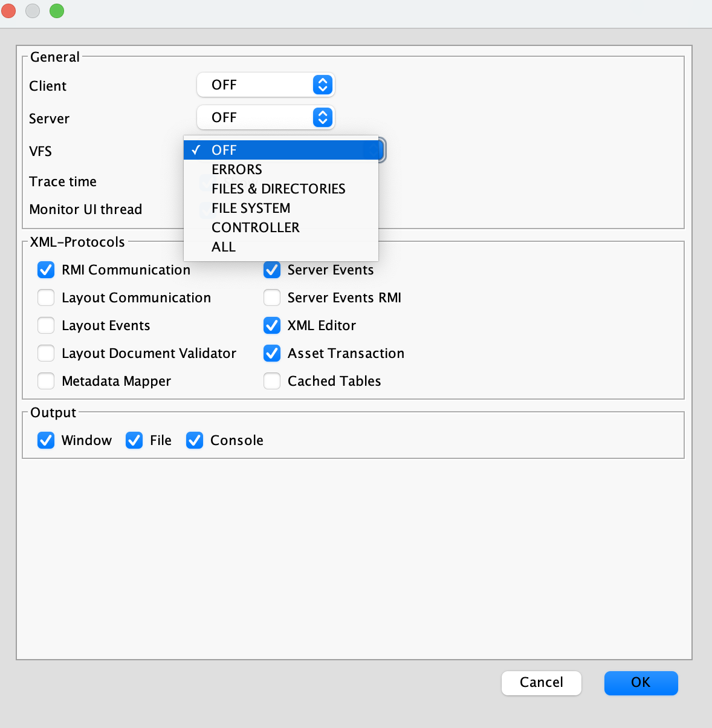Open the Server logging level dropdown
This screenshot has height=728, width=712.
pos(265,117)
